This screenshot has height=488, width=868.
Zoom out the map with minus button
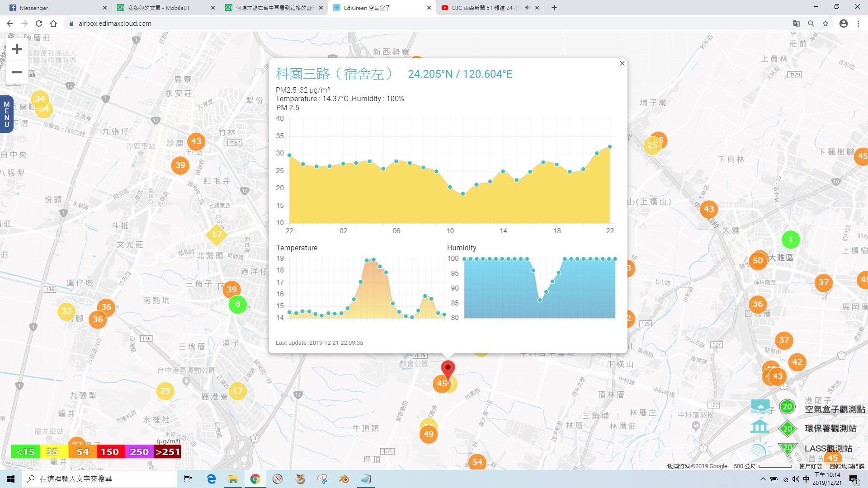[x=17, y=72]
